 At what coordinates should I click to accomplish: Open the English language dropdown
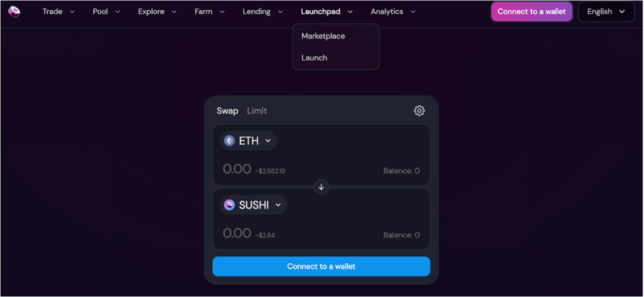pos(606,12)
